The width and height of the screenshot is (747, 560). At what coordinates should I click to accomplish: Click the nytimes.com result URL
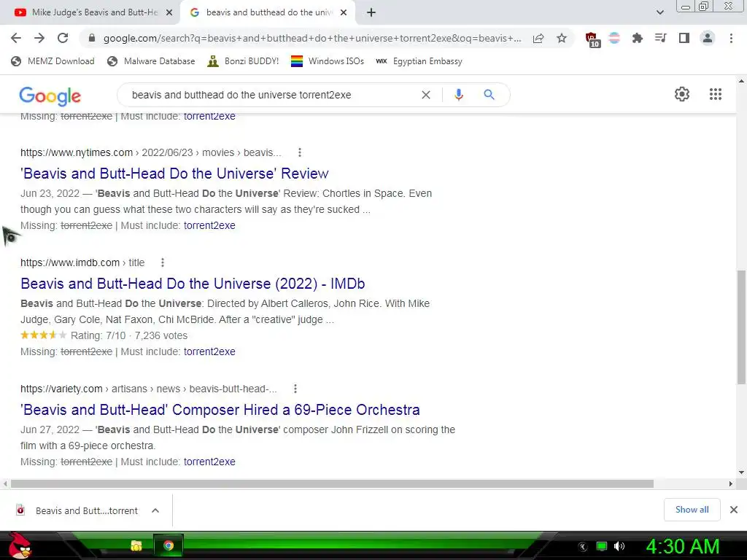(x=150, y=152)
